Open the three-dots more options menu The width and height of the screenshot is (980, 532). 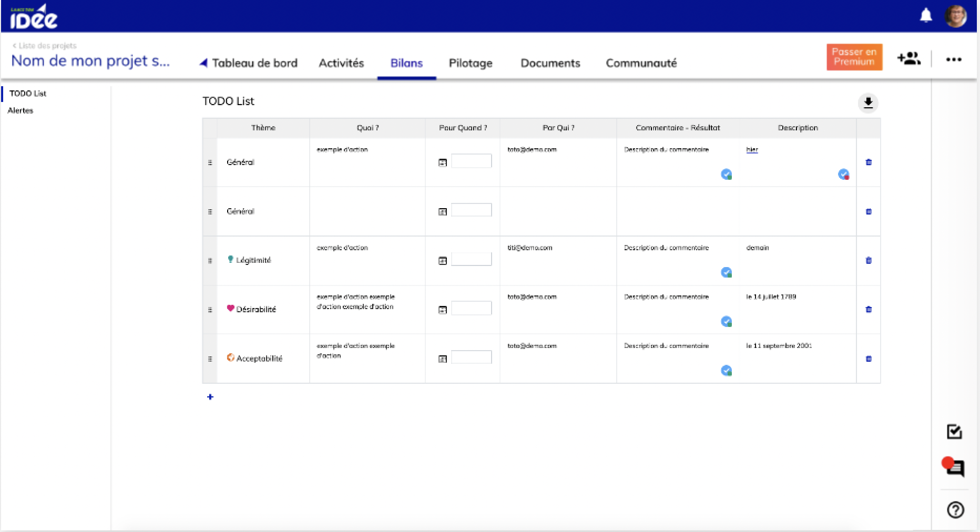pos(954,59)
